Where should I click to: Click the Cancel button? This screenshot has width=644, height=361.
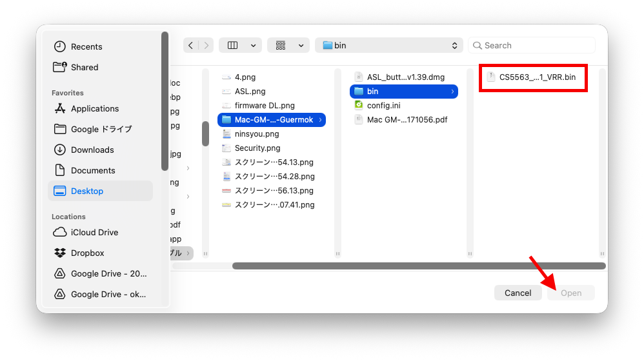coord(518,293)
